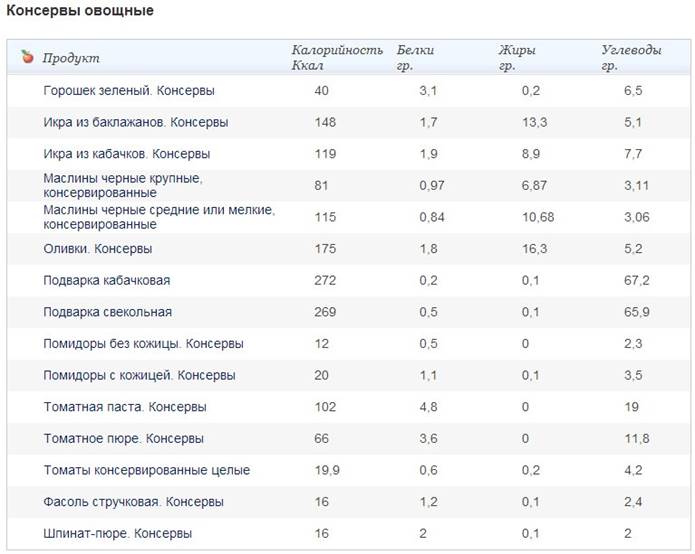Click the Шпинат-пюре. Консервы product name
The width and height of the screenshot is (695, 554).
(118, 534)
